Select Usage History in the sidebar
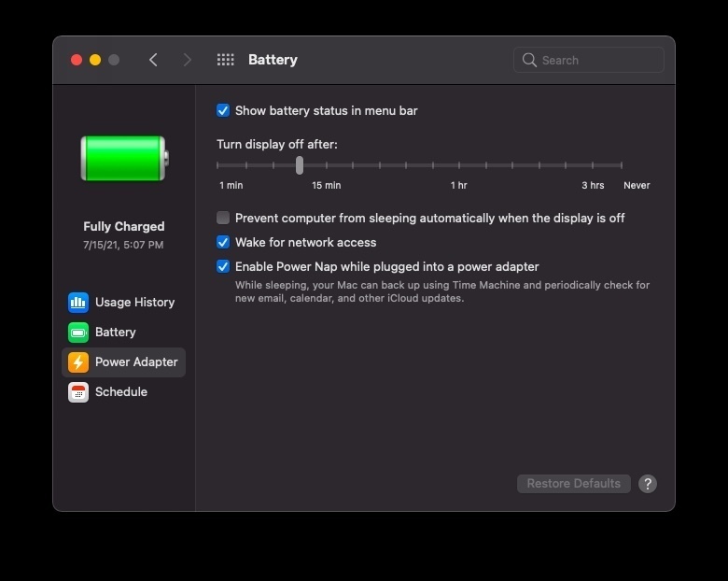Screen dimensions: 728x581 coord(134,303)
